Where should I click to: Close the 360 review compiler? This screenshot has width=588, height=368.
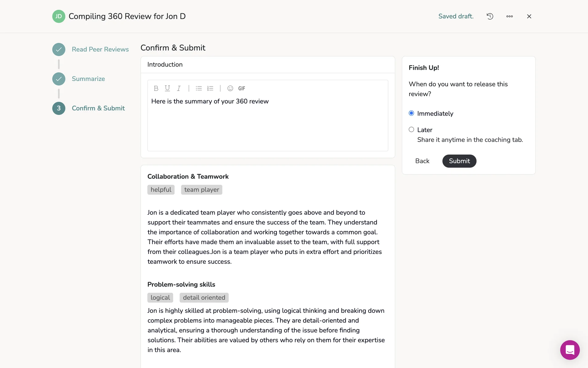click(x=529, y=16)
